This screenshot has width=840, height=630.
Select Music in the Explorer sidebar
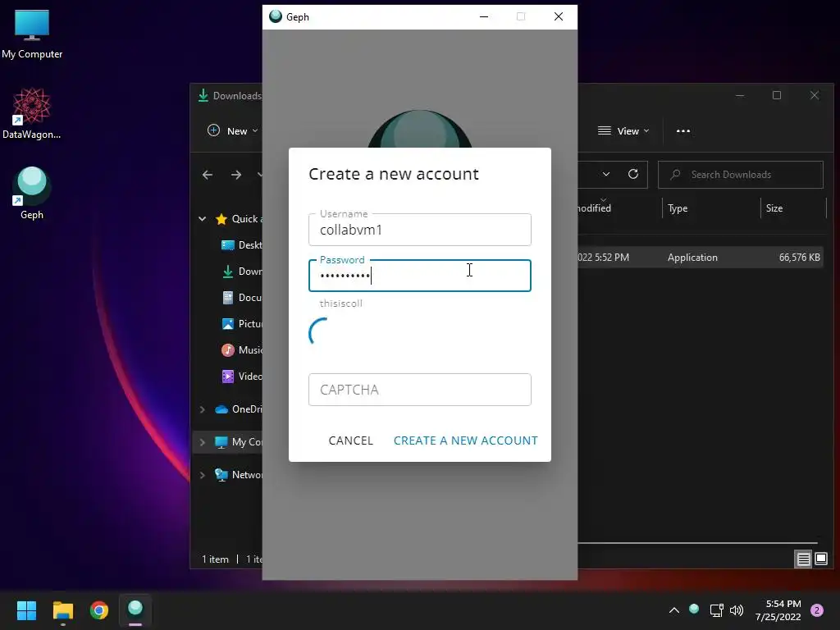click(241, 349)
